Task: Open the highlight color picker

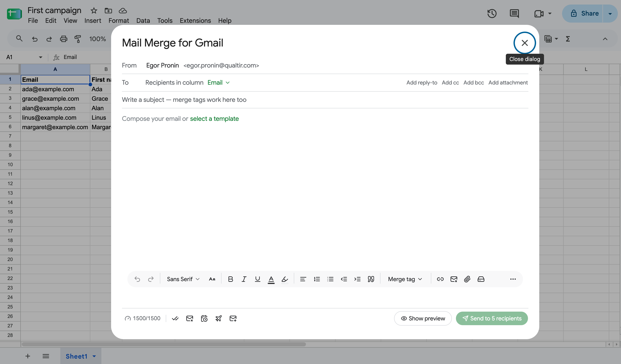Action: click(x=285, y=279)
